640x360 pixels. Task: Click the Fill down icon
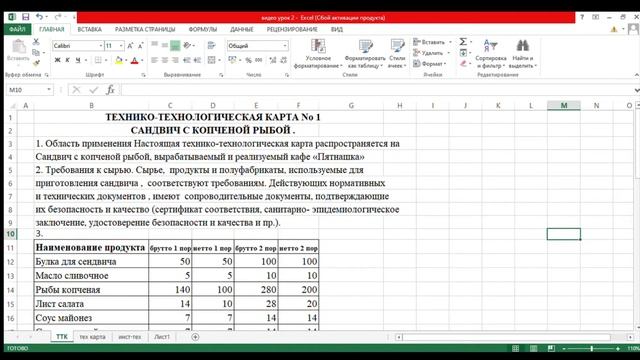(x=463, y=53)
